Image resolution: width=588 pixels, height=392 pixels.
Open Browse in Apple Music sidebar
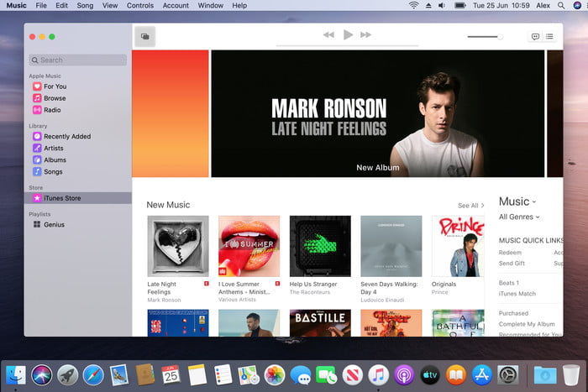49,98
